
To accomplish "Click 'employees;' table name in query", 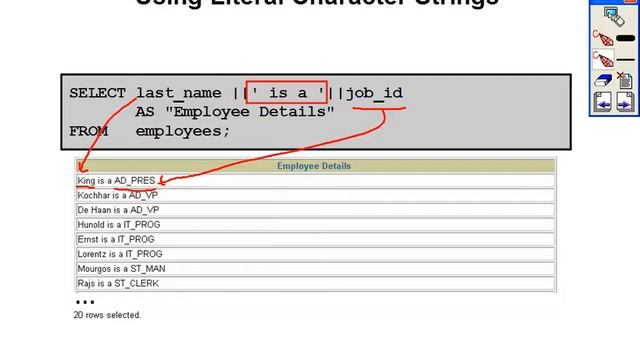I will coord(183,132).
